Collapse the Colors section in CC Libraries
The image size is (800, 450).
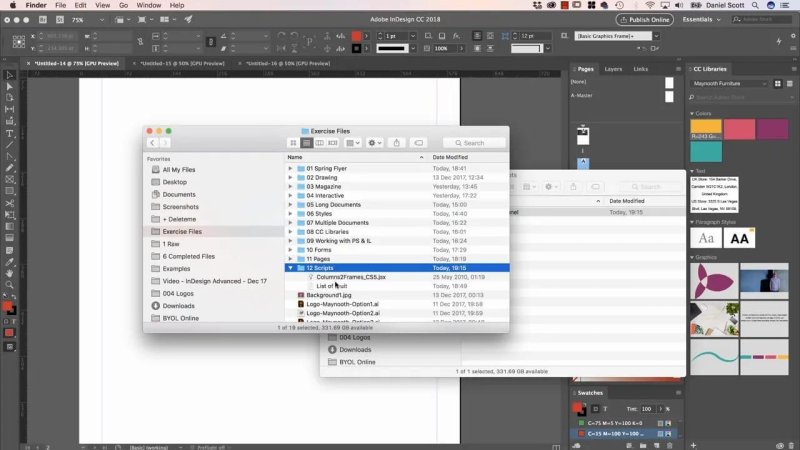tap(692, 113)
